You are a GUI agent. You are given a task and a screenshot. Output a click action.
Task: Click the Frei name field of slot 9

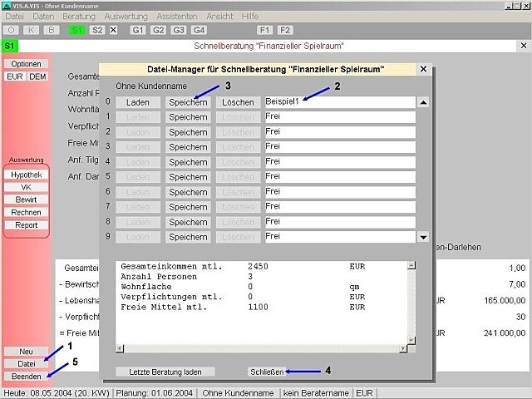click(340, 237)
